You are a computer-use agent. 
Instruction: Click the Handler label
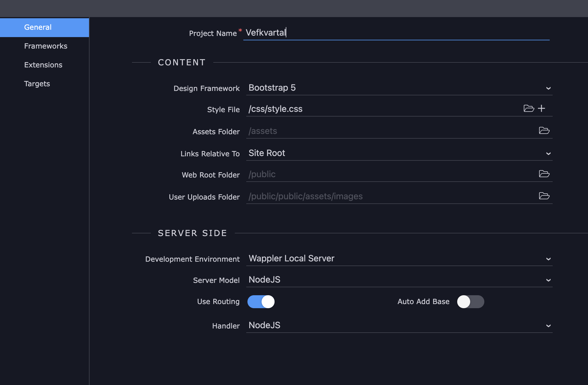(226, 326)
